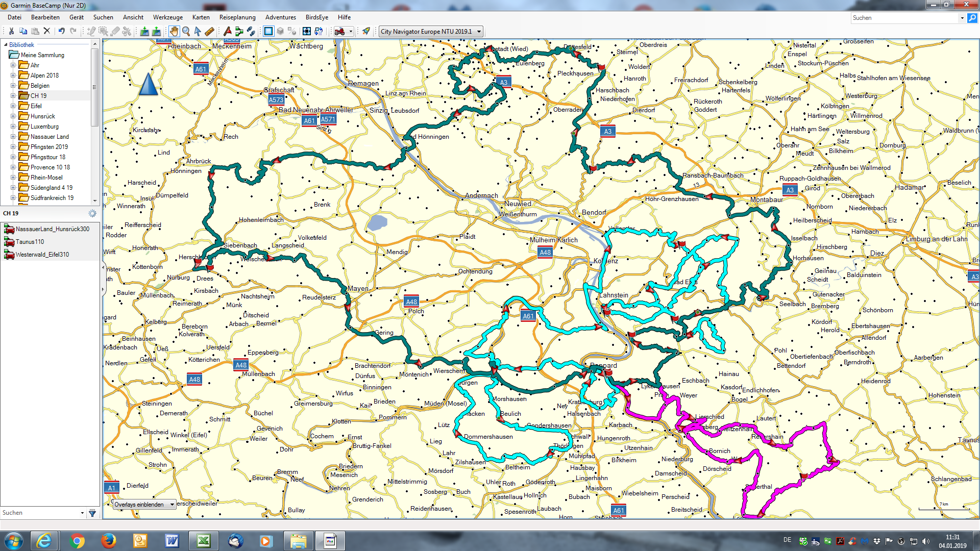Open the motorcycle activity profile dropdown
980x551 pixels.
coord(351,32)
